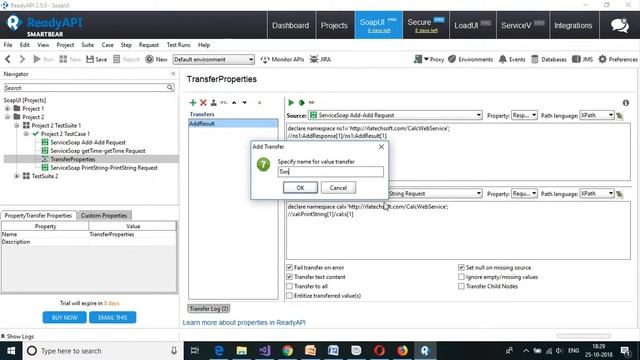Open the Test Runs menu

[178, 45]
